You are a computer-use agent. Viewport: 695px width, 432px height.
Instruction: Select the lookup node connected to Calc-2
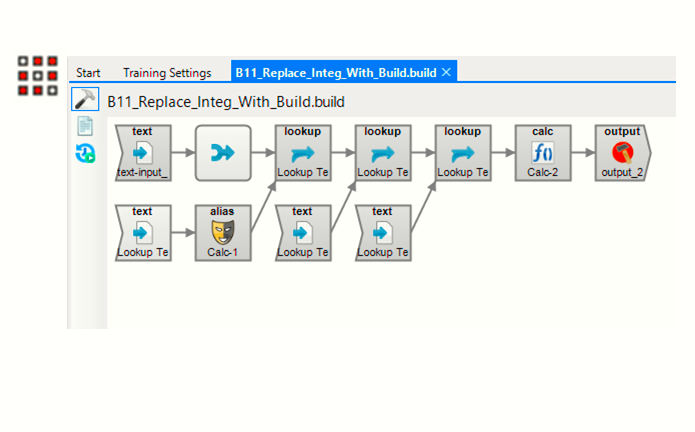pos(462,153)
